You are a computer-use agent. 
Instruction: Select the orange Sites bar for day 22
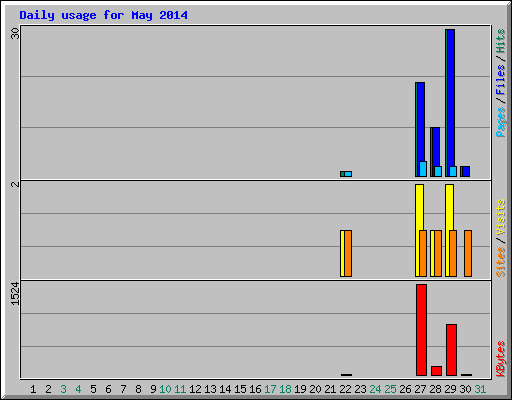pyautogui.click(x=348, y=253)
